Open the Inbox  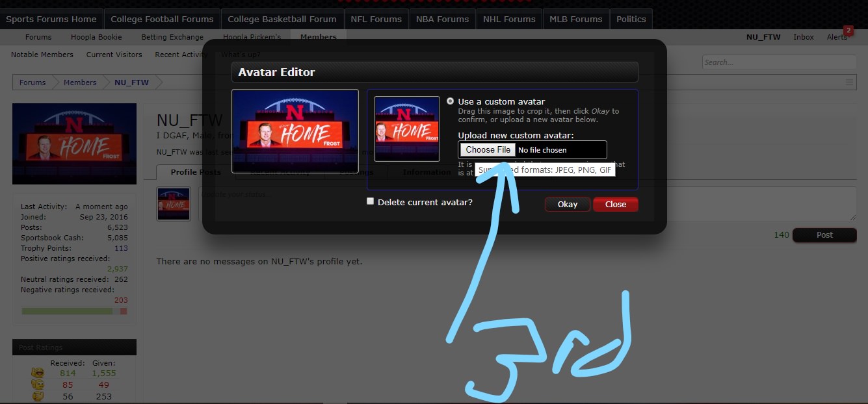[804, 37]
